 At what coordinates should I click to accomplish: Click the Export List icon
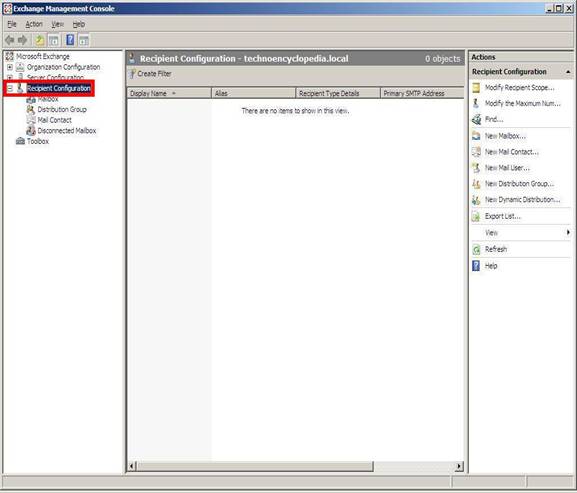[x=476, y=216]
